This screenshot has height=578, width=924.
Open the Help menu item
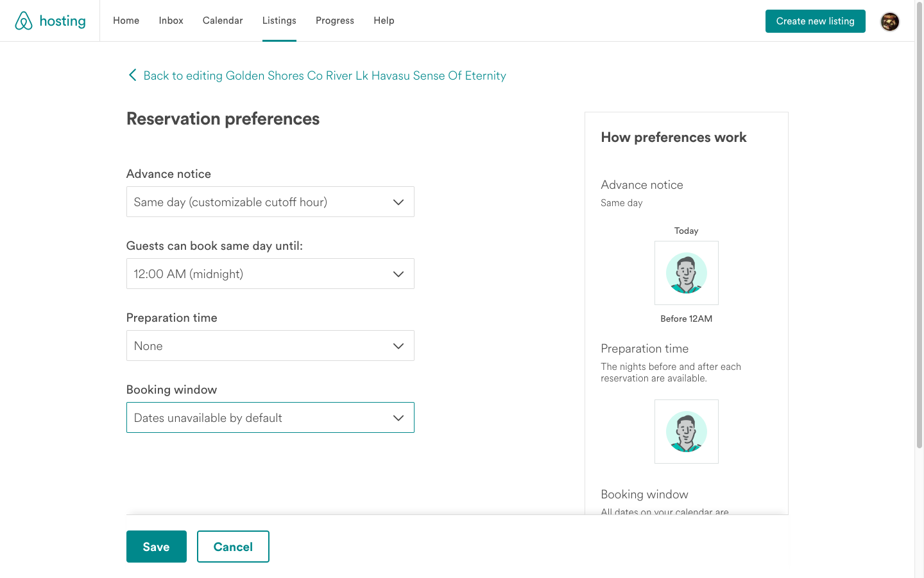point(384,21)
